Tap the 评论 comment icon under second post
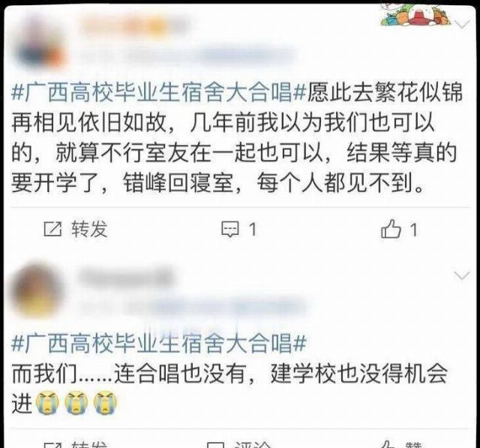Viewport: 480px width, 448px height. 215,445
